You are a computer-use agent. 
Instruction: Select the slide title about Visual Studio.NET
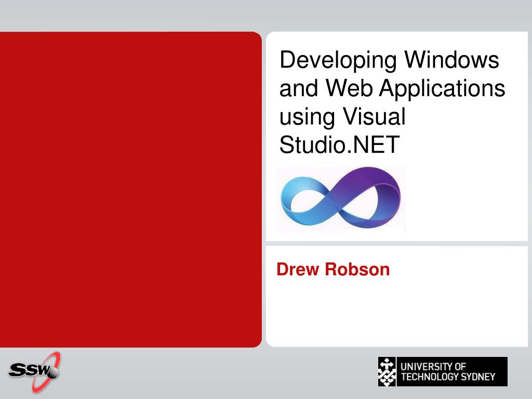coord(392,102)
